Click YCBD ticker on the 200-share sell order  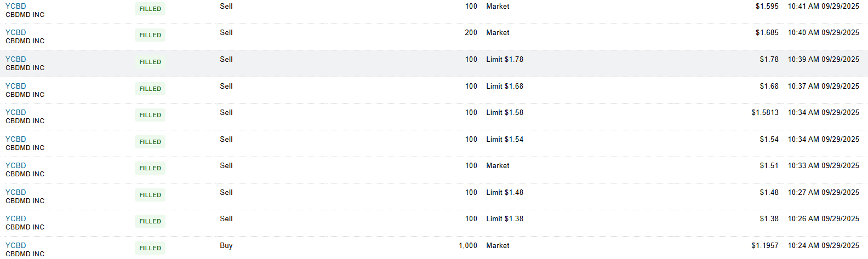[x=16, y=32]
